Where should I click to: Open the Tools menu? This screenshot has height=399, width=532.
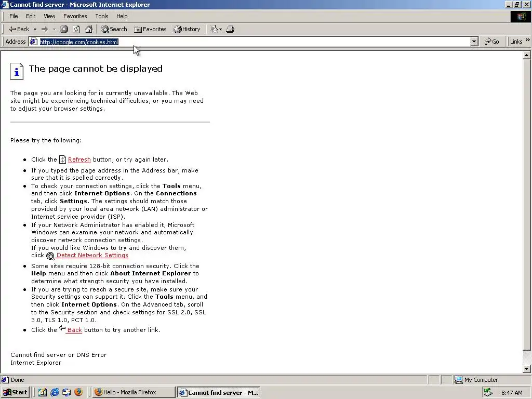[101, 16]
